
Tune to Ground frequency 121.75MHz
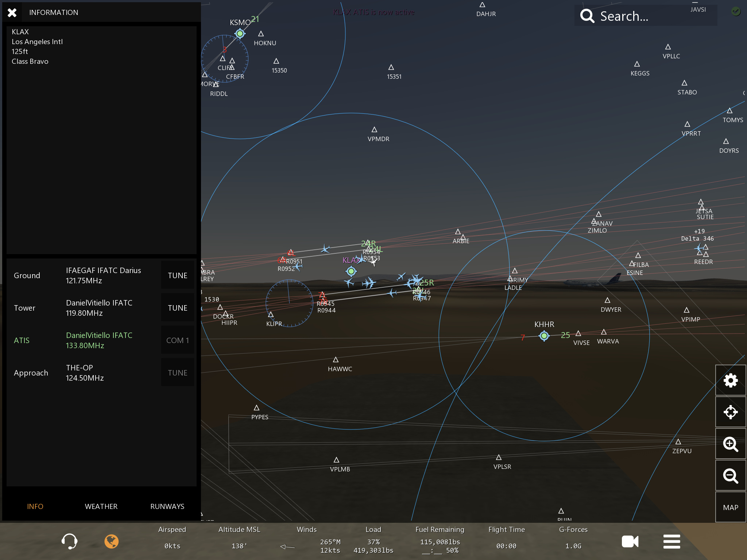[x=177, y=275]
